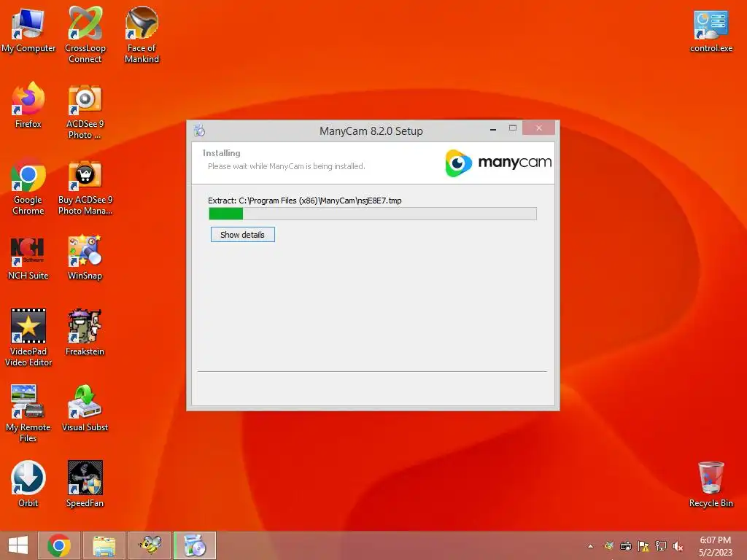This screenshot has height=560, width=747.
Task: Select the ManyCam setup taskbar button
Action: [194, 545]
